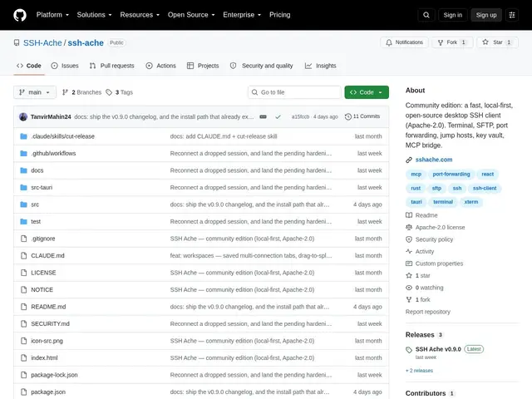The image size is (532, 399).
Task: Click the link icon beside sshache.com
Action: (x=409, y=160)
